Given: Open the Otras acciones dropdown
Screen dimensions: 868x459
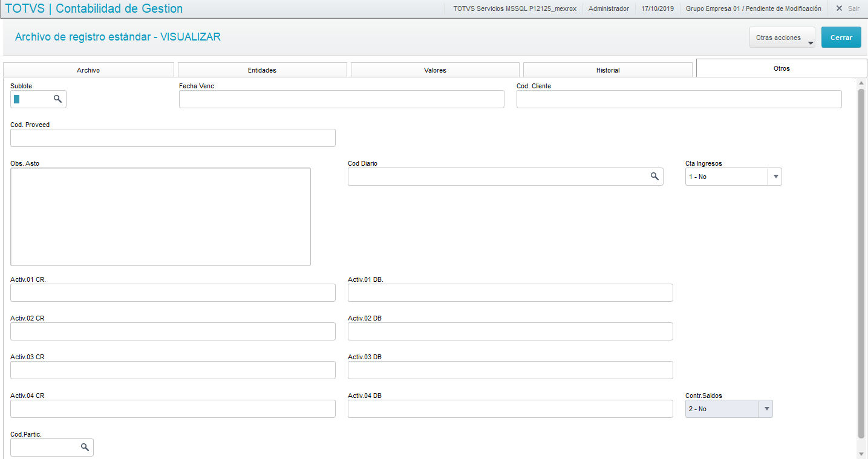Looking at the screenshot, I should click(782, 37).
